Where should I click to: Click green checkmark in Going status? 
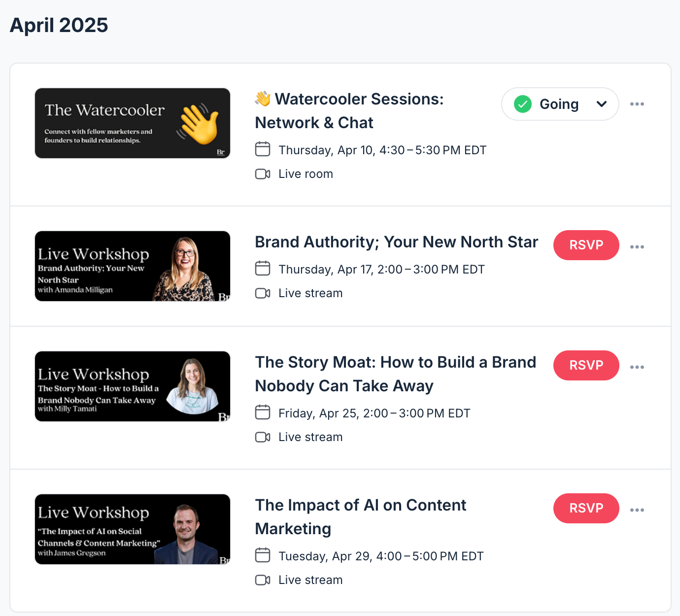(x=523, y=104)
